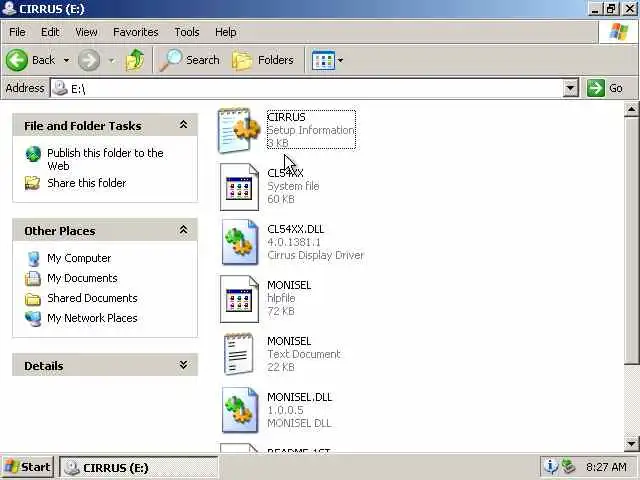
Task: Open the File menu
Action: (17, 32)
